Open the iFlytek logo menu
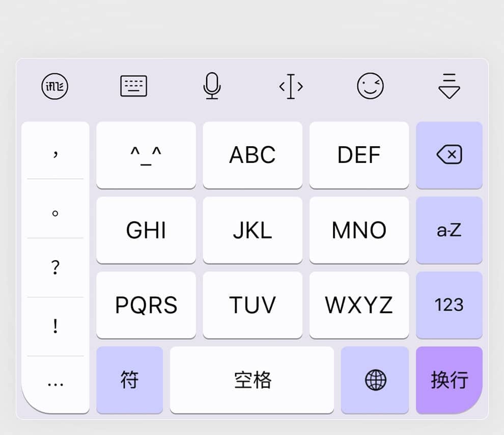The width and height of the screenshot is (504, 435). click(54, 86)
